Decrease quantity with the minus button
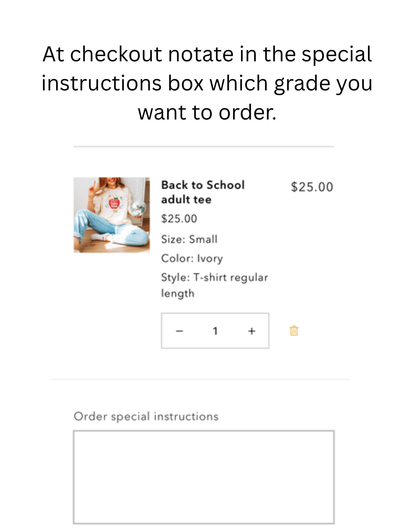The height and width of the screenshot is (532, 406). (x=179, y=331)
